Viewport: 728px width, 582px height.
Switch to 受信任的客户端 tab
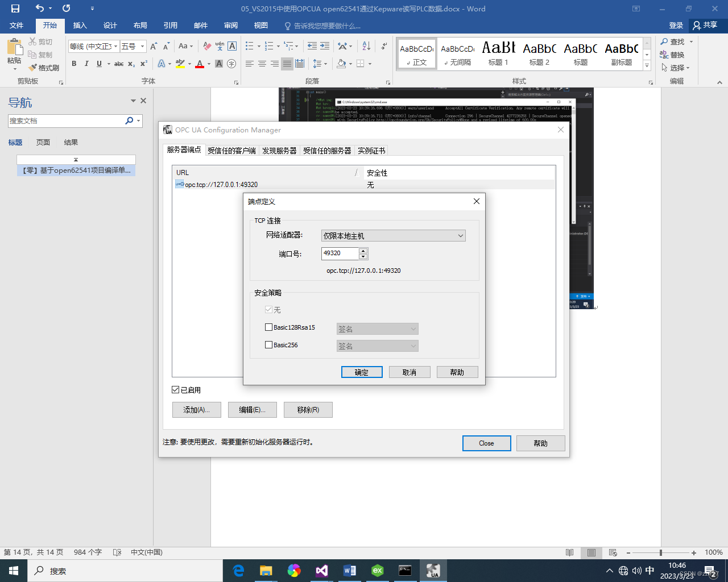point(231,151)
